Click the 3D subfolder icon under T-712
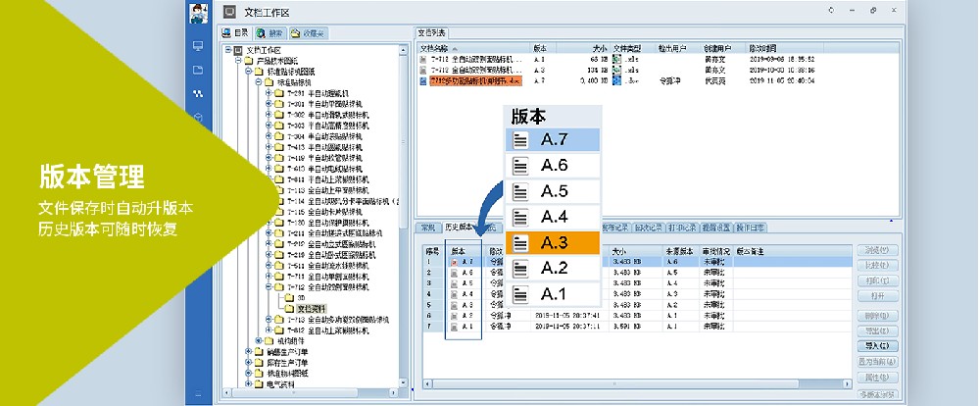980x406 pixels. coord(289,298)
